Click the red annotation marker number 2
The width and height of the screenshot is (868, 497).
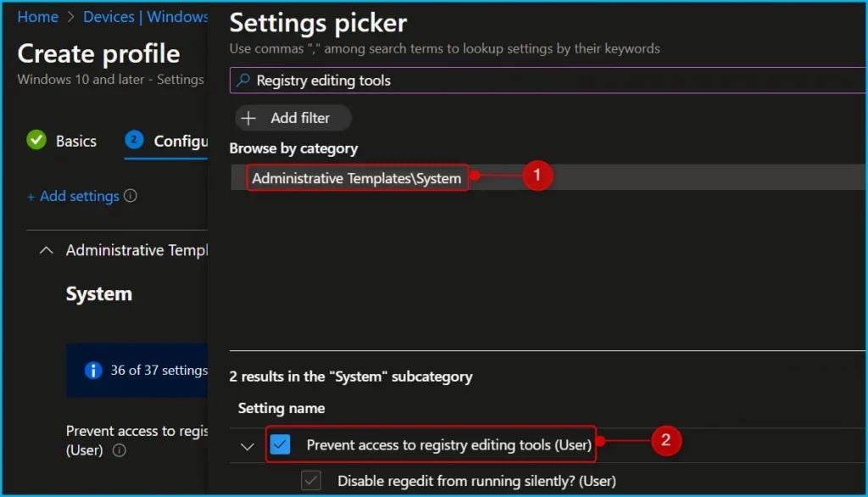665,440
